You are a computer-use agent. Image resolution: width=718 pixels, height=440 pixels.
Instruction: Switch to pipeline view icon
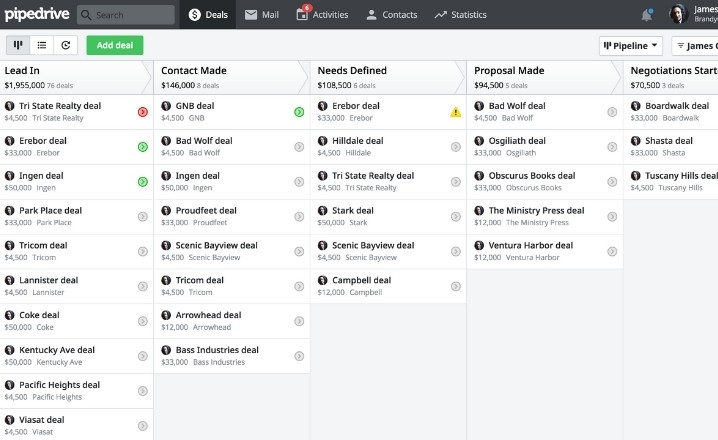[18, 45]
